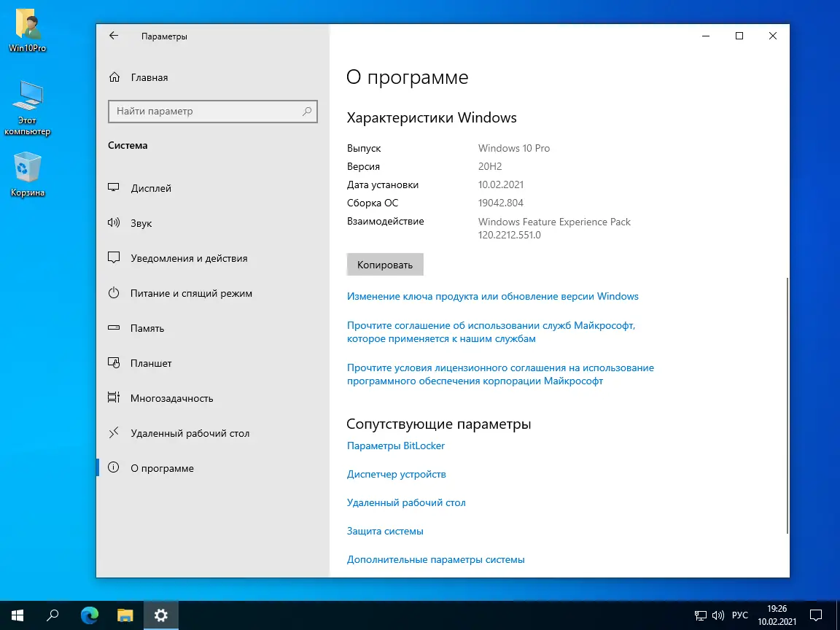Launch Microsoft Edge from taskbar

[x=88, y=615]
